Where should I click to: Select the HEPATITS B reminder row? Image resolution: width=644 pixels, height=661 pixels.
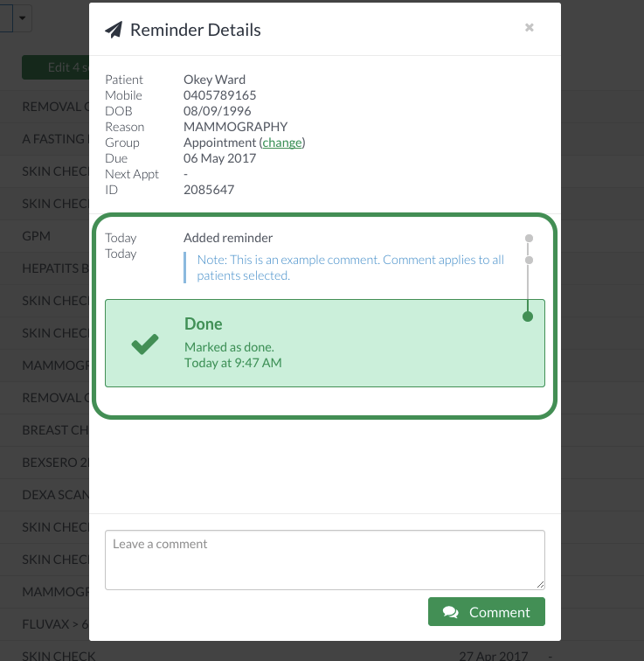(x=45, y=268)
